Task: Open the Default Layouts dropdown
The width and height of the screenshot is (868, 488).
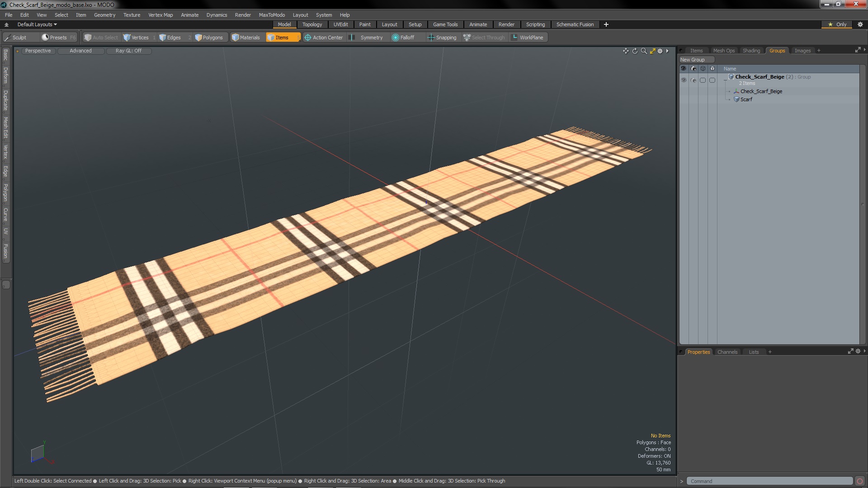Action: (x=37, y=24)
